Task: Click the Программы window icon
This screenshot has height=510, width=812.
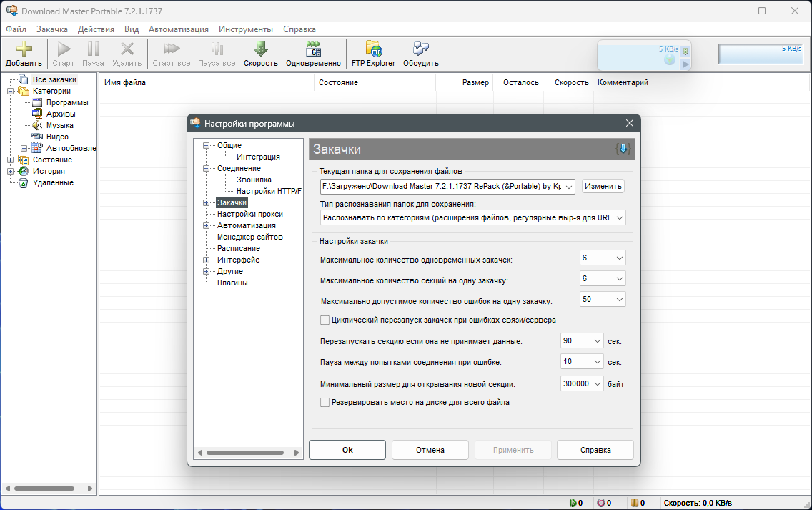Action: click(x=37, y=102)
